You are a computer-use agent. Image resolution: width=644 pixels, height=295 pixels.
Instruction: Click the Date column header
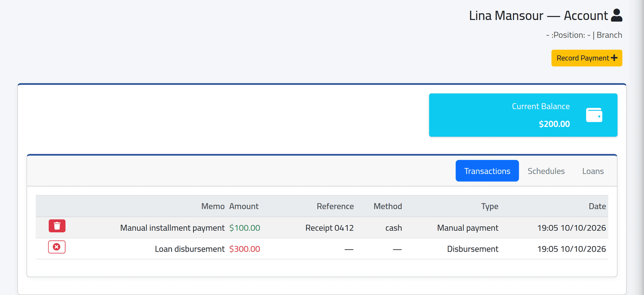click(x=597, y=206)
